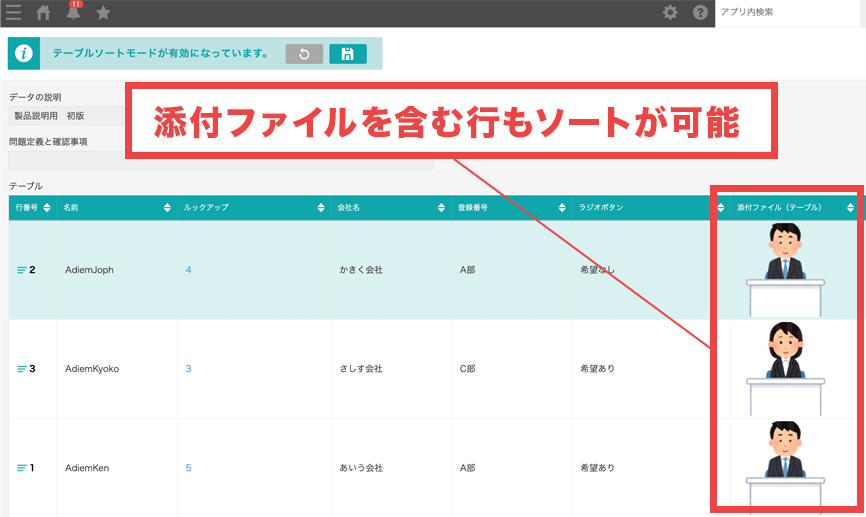Click the info icon in sort banner
Screen dimensions: 866x517
pyautogui.click(x=23, y=54)
